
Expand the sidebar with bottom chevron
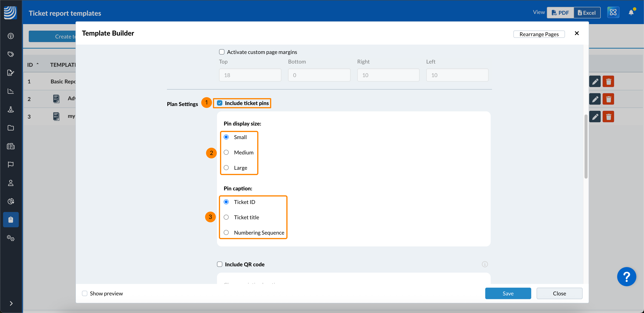(x=11, y=303)
